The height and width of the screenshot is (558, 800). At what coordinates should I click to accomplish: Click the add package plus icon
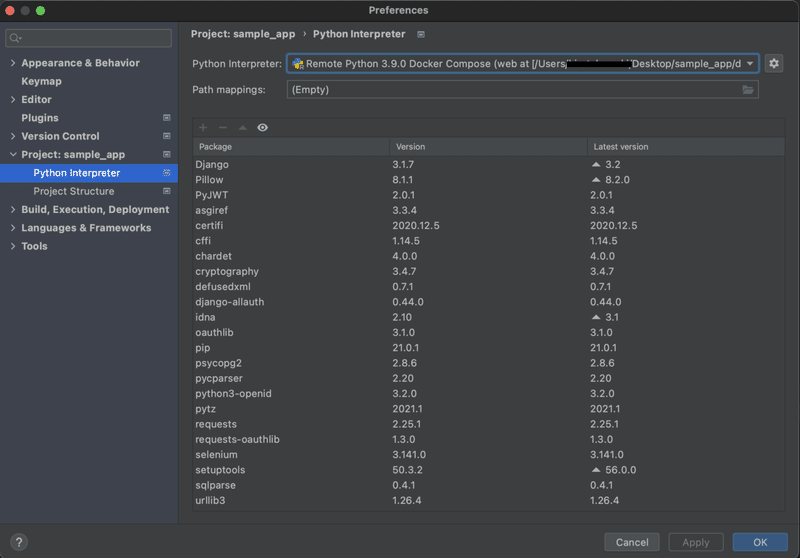click(203, 128)
